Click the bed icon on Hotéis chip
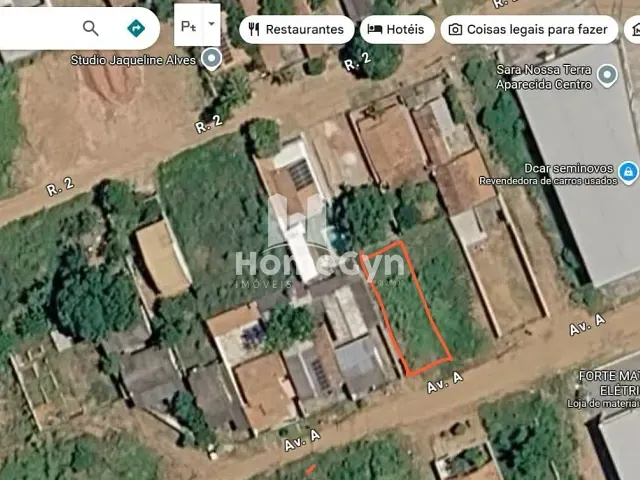Viewport: 640px width, 480px height. click(x=375, y=29)
